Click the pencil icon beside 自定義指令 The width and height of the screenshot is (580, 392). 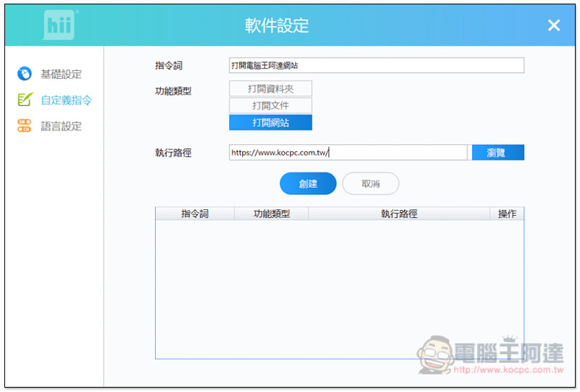tap(25, 100)
